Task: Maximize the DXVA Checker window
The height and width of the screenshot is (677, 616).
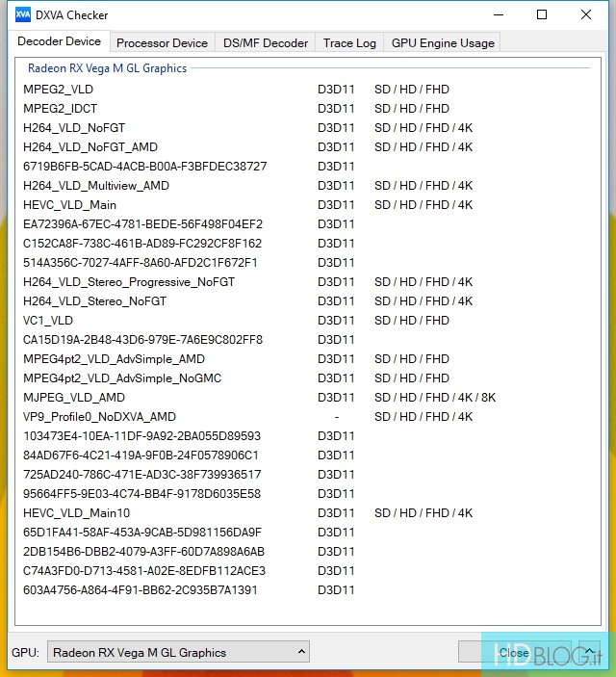Action: click(542, 15)
